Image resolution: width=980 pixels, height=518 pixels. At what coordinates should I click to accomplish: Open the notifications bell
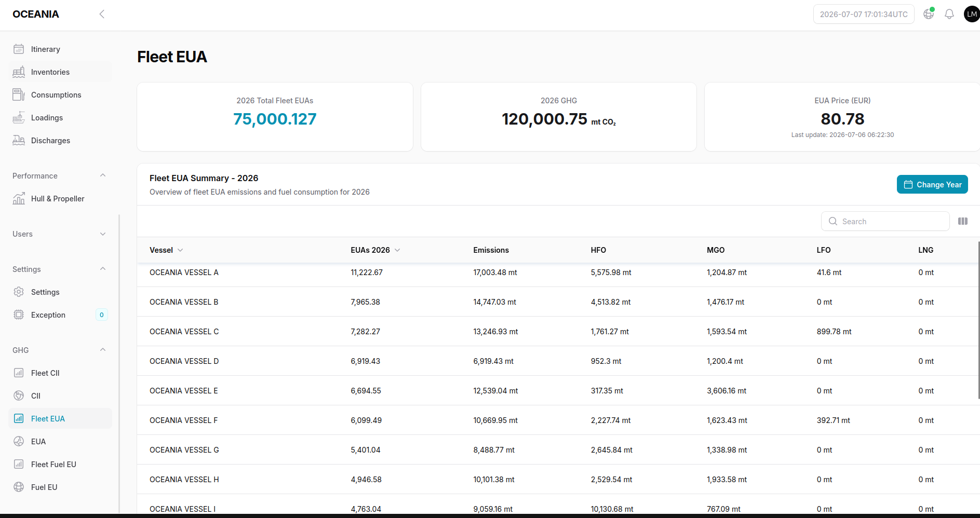(x=949, y=14)
